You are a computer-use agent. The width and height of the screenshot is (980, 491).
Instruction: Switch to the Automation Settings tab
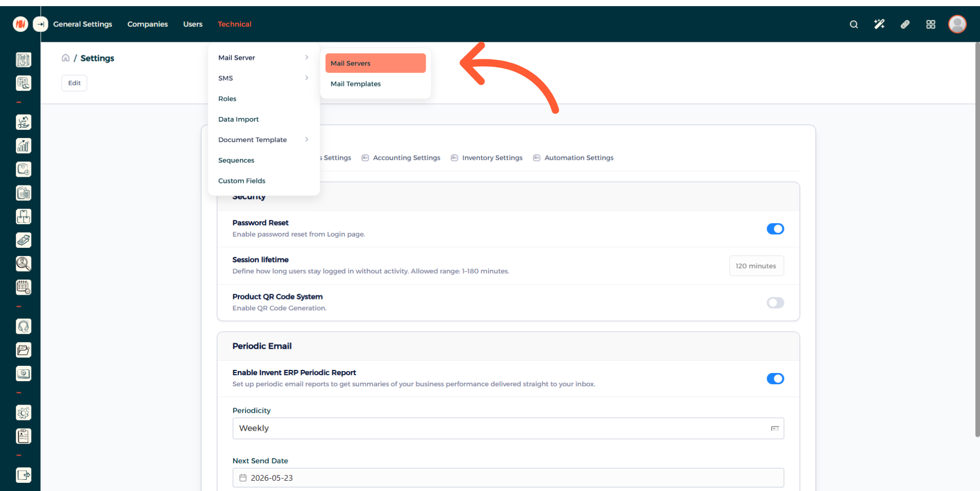(573, 158)
